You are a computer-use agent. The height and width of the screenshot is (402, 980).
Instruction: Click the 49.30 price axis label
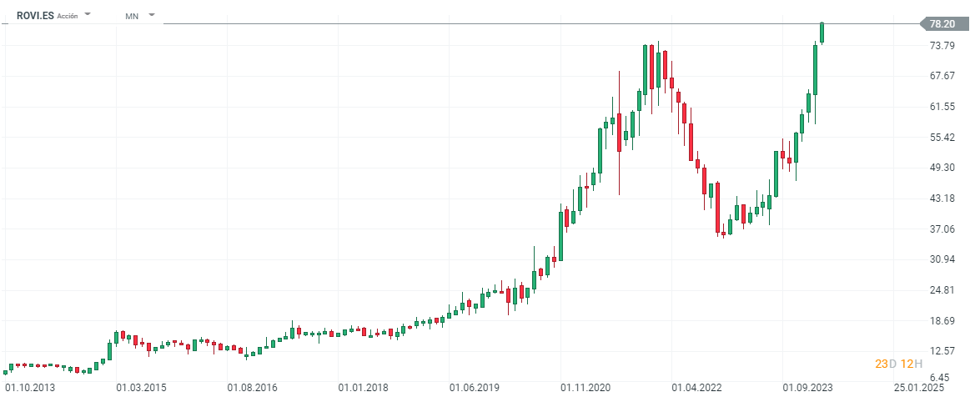(942, 168)
